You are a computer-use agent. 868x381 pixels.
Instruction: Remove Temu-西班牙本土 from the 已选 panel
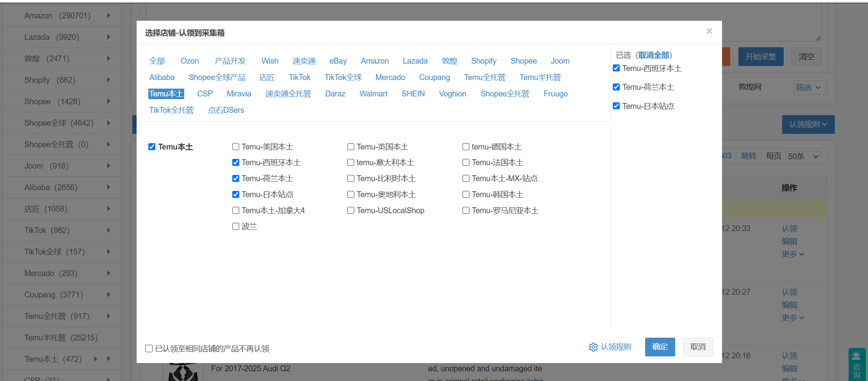616,68
